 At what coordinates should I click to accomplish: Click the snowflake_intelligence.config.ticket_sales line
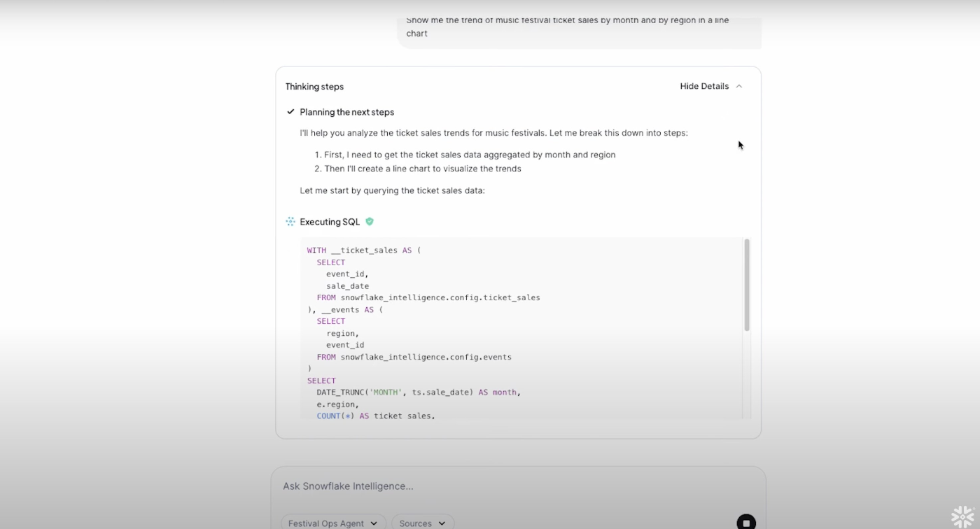(428, 297)
